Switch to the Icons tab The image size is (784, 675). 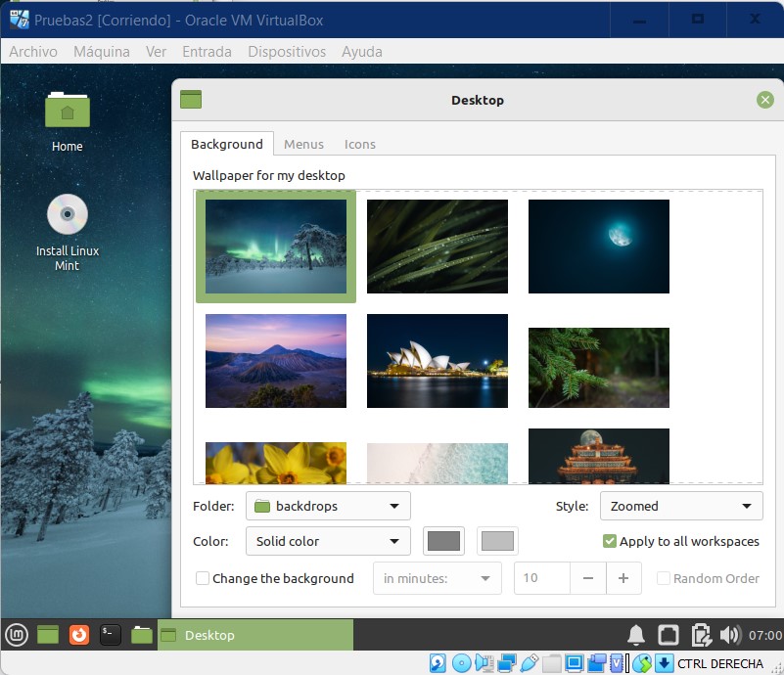pyautogui.click(x=359, y=144)
